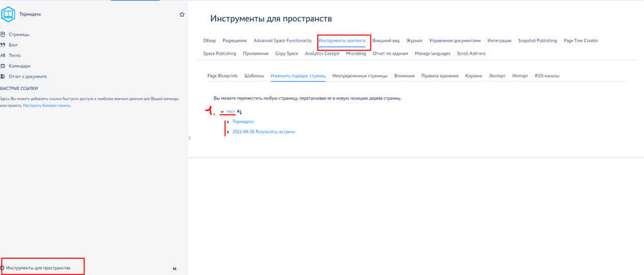Click the Блог quote icon in sidebar
The height and width of the screenshot is (275, 644).
3,45
